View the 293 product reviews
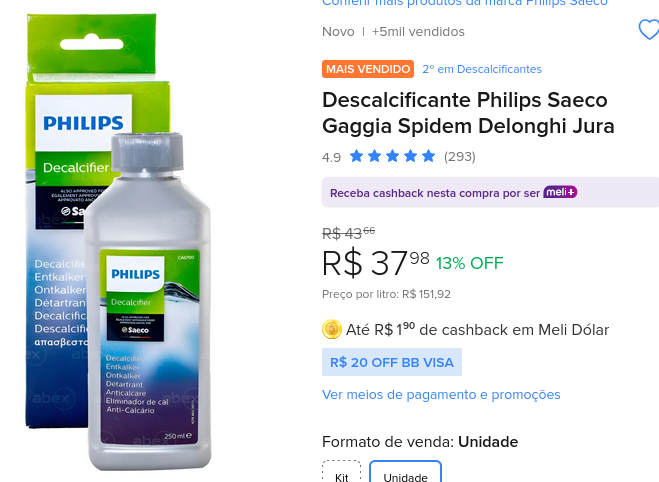The height and width of the screenshot is (482, 659). point(460,156)
